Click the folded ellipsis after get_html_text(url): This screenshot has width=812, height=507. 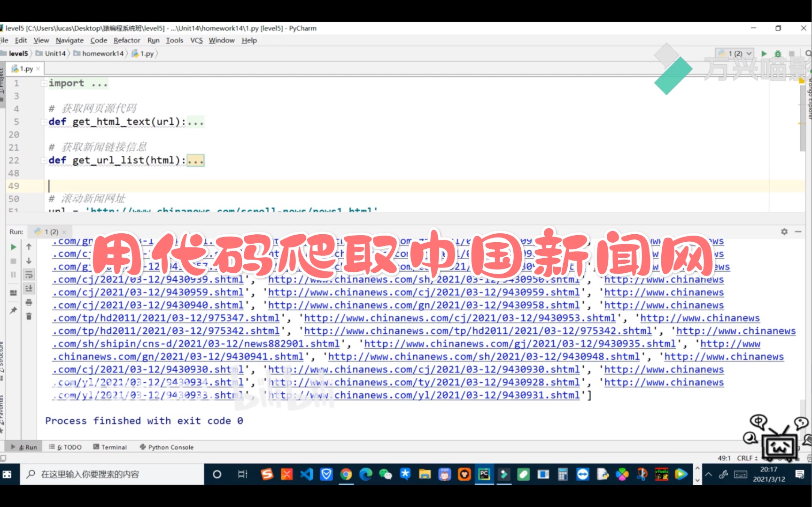(195, 122)
